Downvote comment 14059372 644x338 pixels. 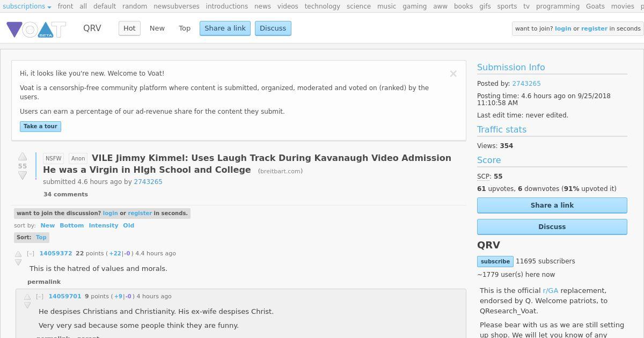click(18, 262)
